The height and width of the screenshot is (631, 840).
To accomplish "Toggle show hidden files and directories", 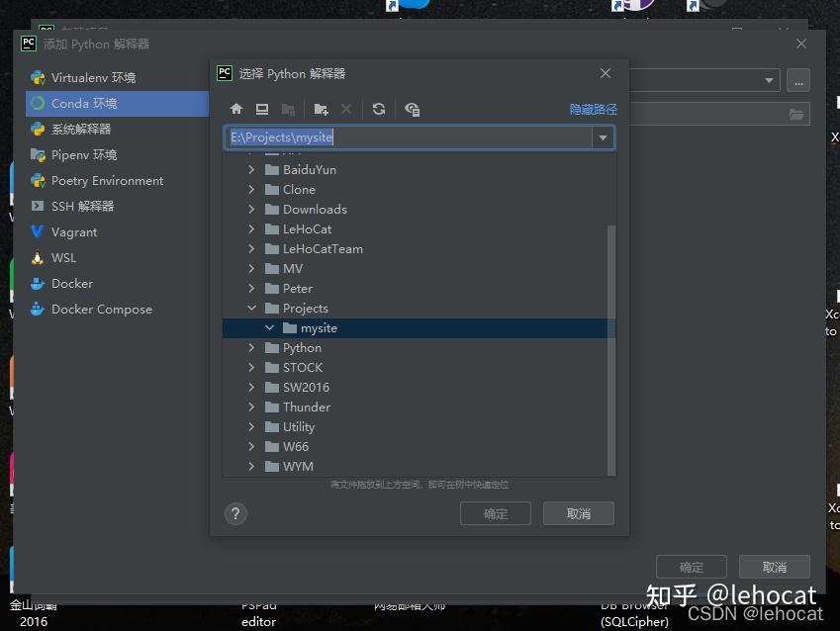I will pos(412,109).
